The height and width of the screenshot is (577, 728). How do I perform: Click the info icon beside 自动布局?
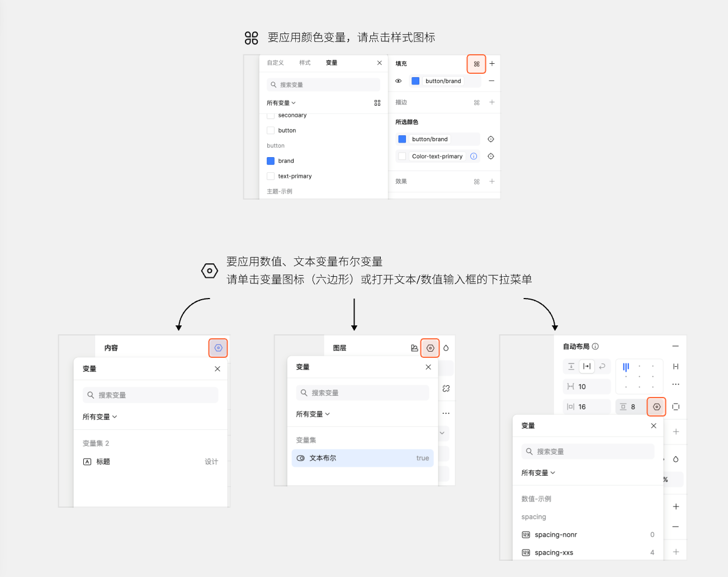click(595, 347)
